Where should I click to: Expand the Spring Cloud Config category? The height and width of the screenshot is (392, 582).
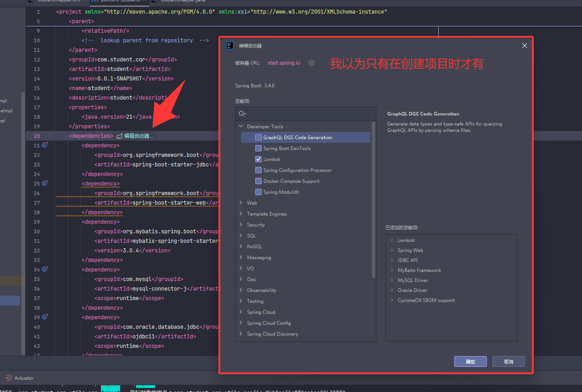(241, 323)
